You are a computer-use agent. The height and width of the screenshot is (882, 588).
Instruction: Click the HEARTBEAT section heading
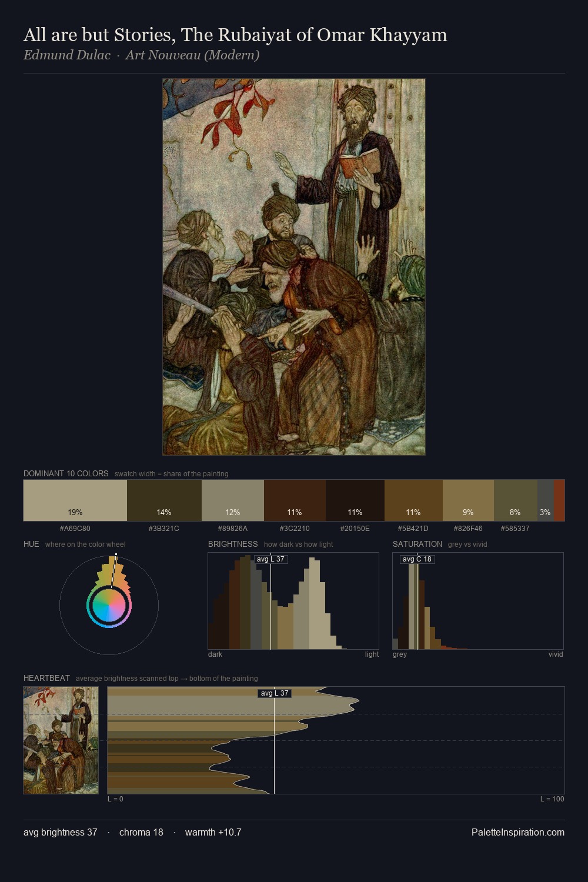pyautogui.click(x=46, y=678)
